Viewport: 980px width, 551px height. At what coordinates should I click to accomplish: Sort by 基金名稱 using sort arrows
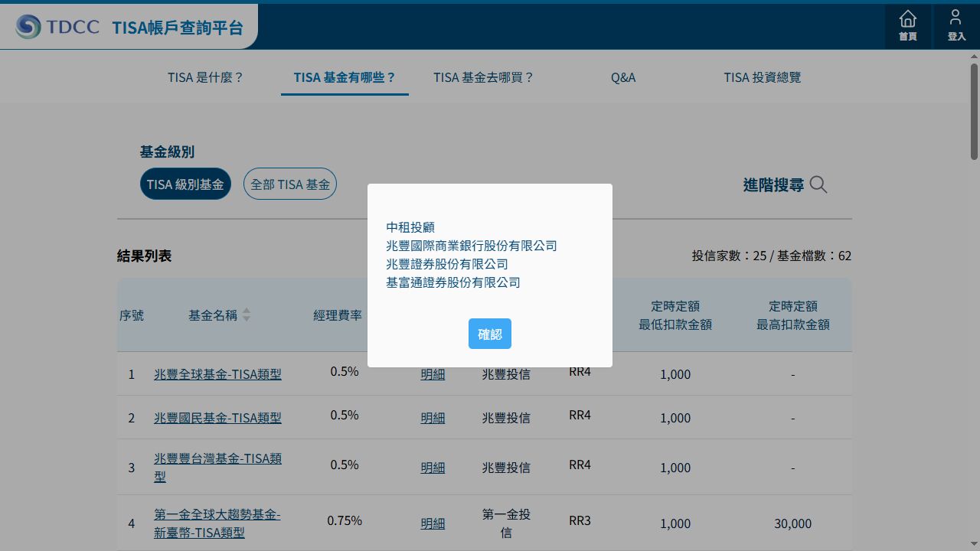(247, 315)
